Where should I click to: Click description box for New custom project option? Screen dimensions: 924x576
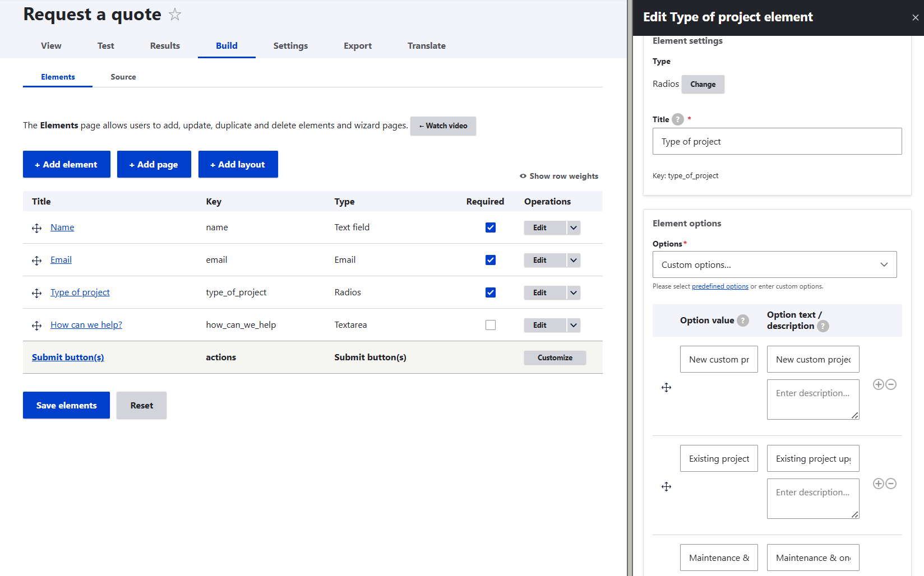(813, 400)
